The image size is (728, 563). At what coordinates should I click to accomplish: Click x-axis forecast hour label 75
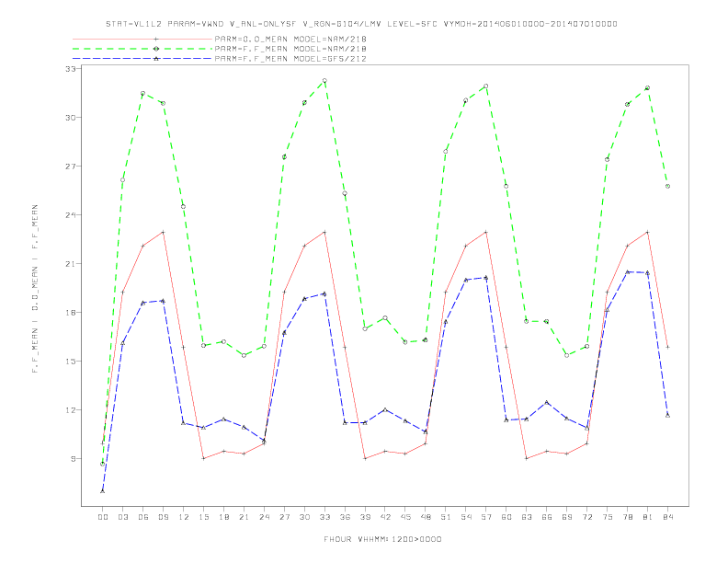click(x=608, y=517)
